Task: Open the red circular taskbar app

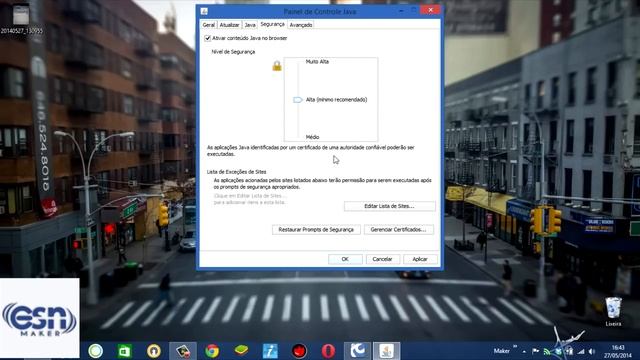Action: [299, 351]
